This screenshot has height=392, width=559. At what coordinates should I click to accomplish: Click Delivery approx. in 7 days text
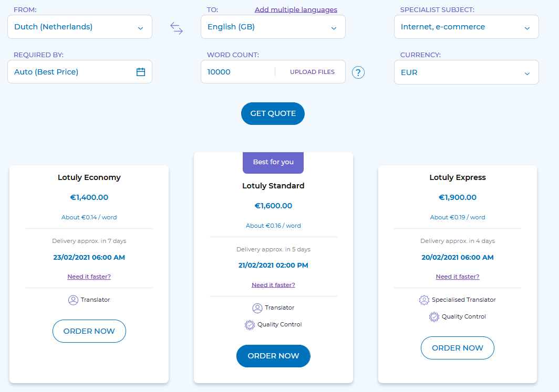[x=89, y=241]
